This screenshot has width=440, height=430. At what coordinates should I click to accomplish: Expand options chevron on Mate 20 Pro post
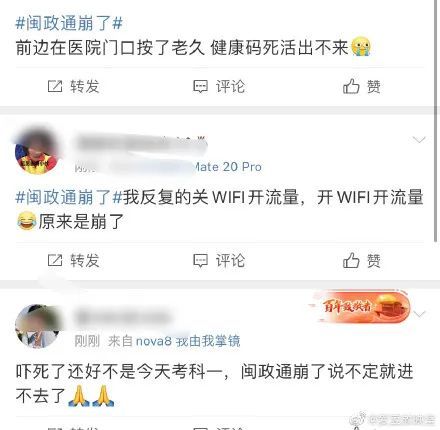tap(419, 140)
